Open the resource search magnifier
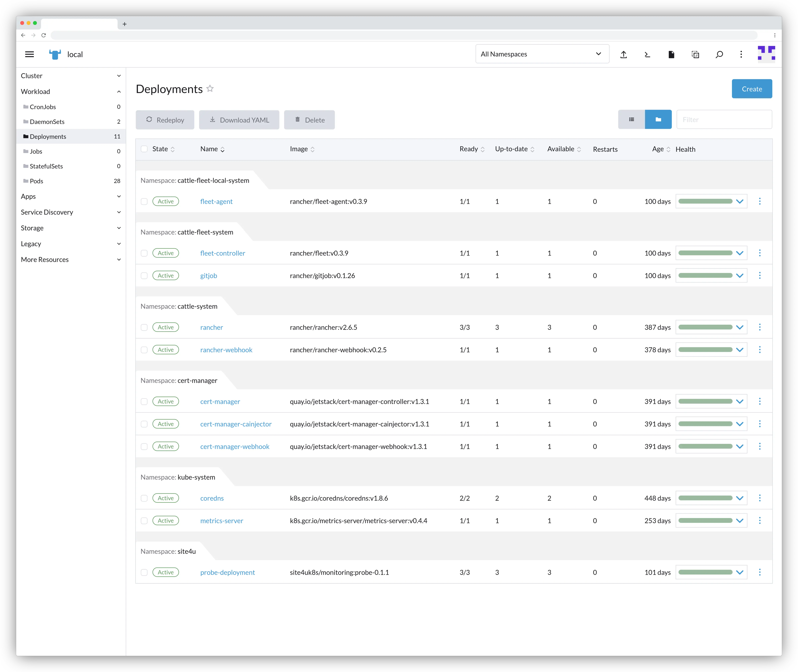 (x=719, y=54)
